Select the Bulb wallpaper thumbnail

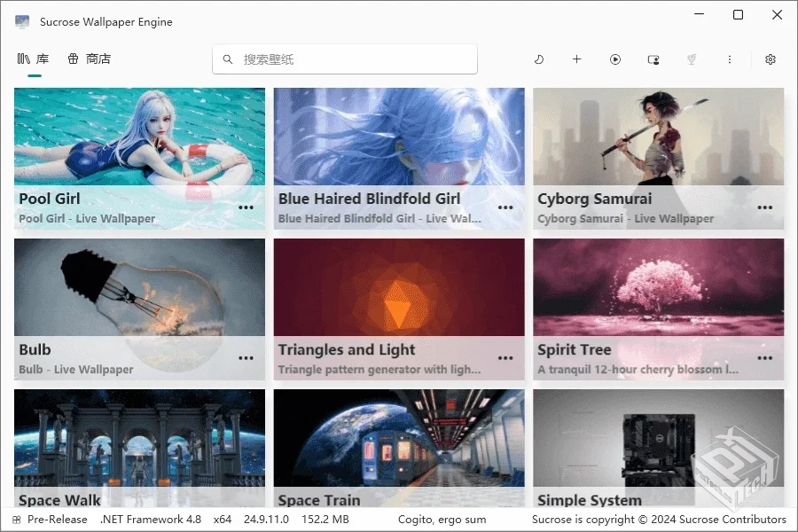coord(139,293)
